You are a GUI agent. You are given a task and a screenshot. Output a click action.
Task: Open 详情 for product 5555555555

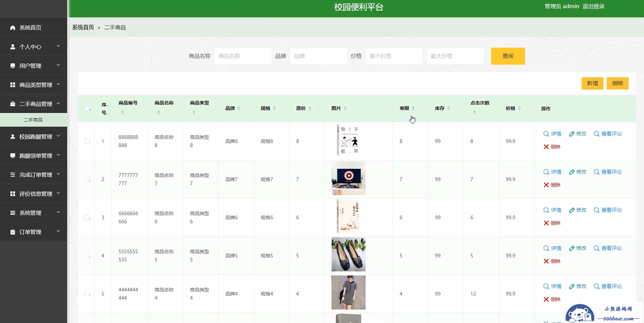coord(552,248)
